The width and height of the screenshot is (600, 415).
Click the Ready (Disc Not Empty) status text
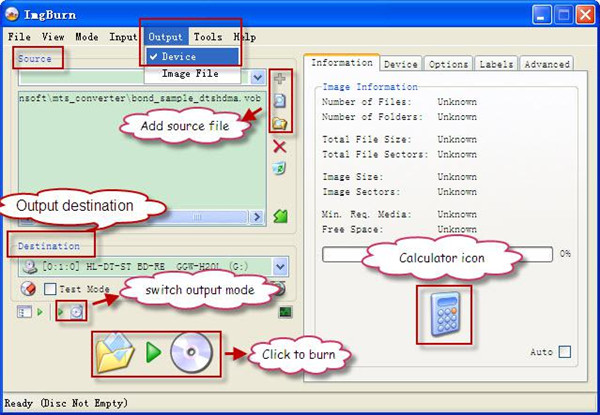pyautogui.click(x=66, y=403)
